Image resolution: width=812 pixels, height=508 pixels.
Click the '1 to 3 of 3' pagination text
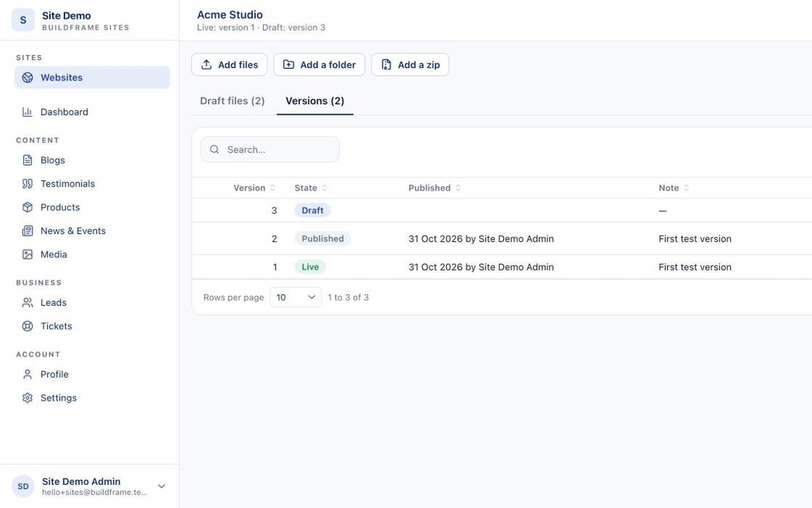pos(348,297)
